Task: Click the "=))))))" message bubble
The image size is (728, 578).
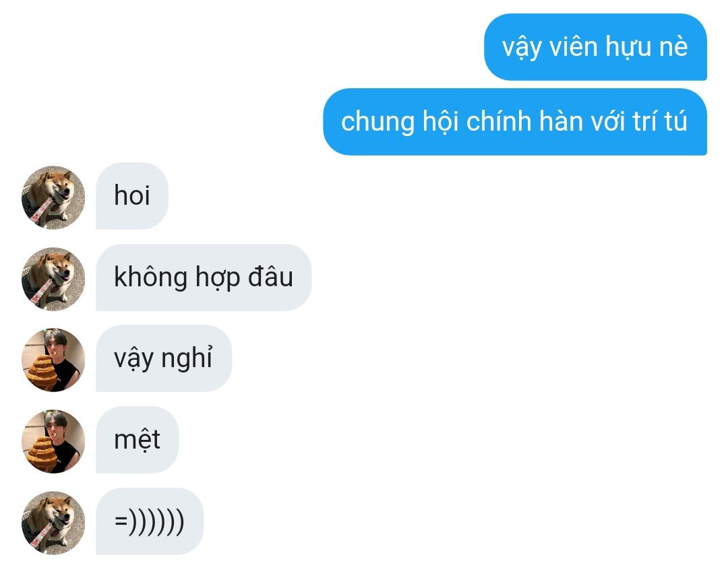Action: tap(150, 521)
